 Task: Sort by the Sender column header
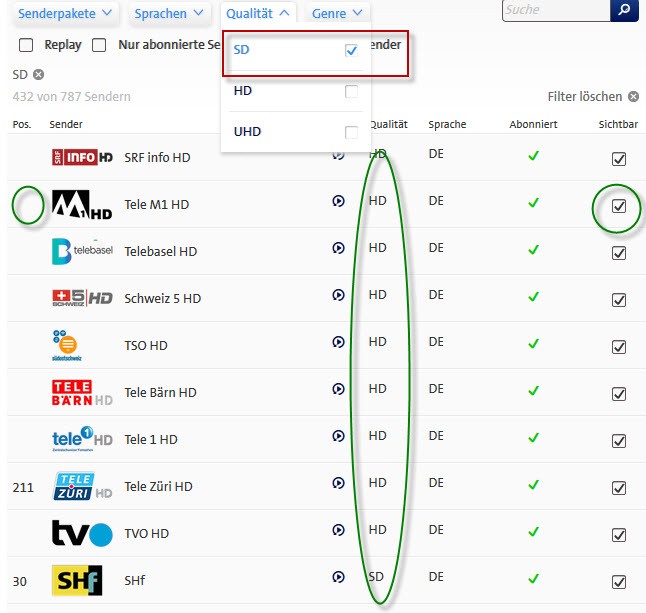[x=66, y=125]
